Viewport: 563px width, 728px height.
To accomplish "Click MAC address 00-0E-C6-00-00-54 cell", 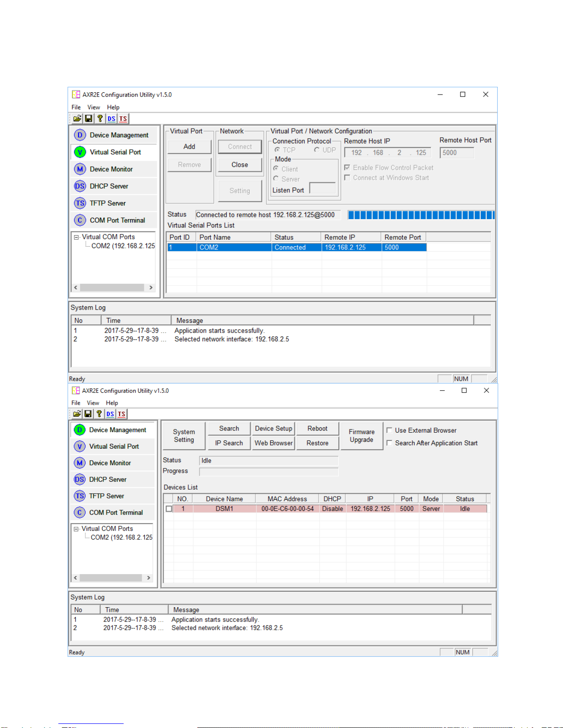I will click(288, 509).
